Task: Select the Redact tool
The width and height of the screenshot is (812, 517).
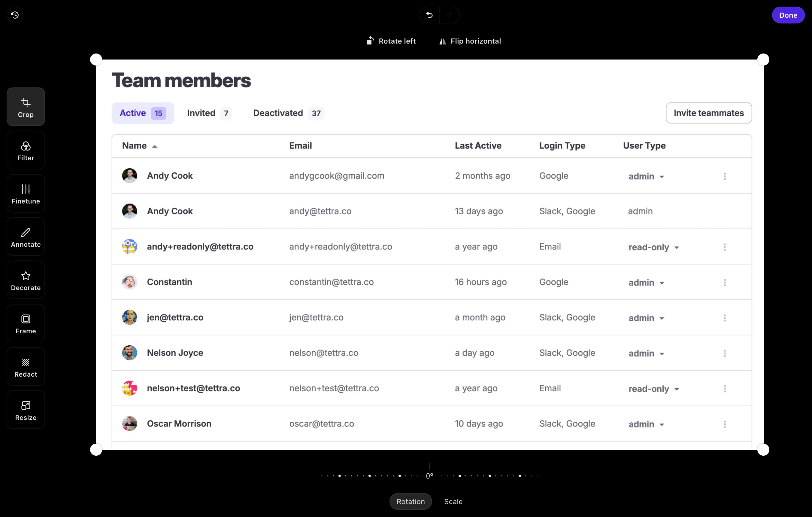Action: point(26,367)
